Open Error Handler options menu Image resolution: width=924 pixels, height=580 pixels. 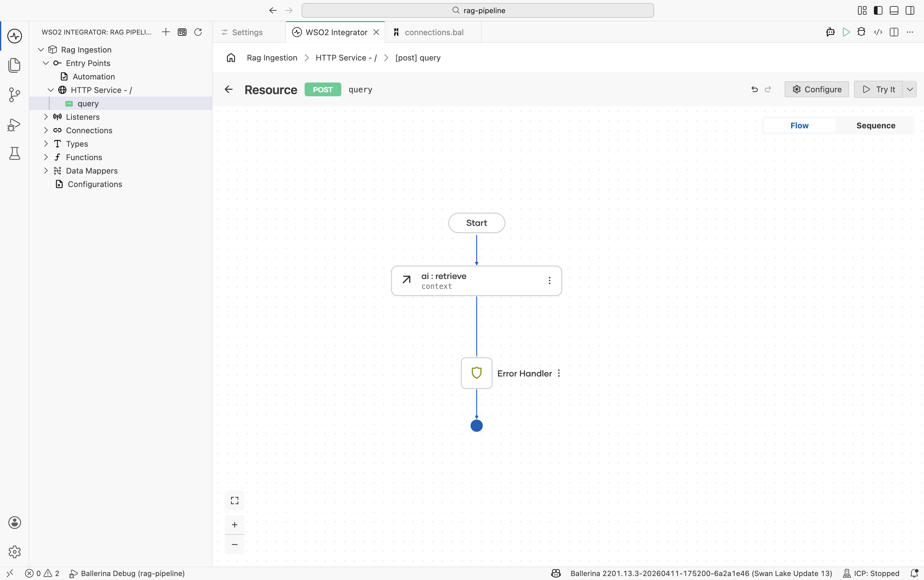pos(559,373)
